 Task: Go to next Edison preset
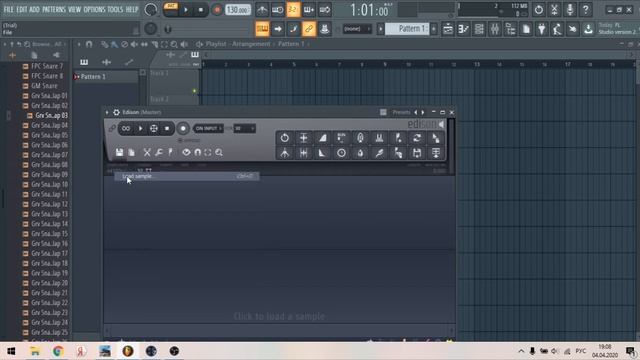pyautogui.click(x=423, y=112)
